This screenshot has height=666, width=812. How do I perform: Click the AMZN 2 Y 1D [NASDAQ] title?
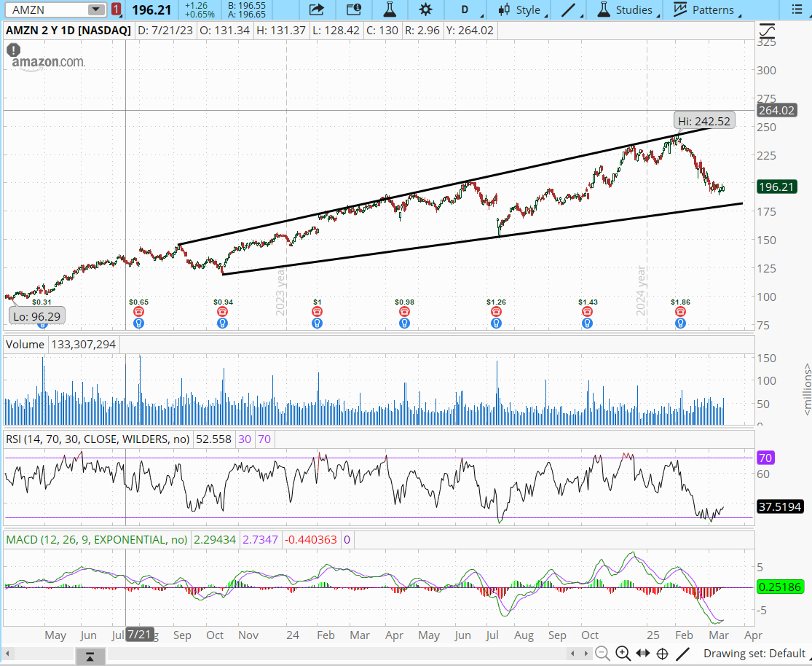68,31
